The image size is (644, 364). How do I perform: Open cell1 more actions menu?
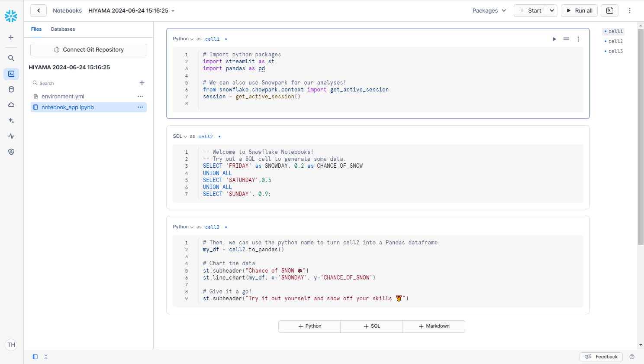coord(578,39)
